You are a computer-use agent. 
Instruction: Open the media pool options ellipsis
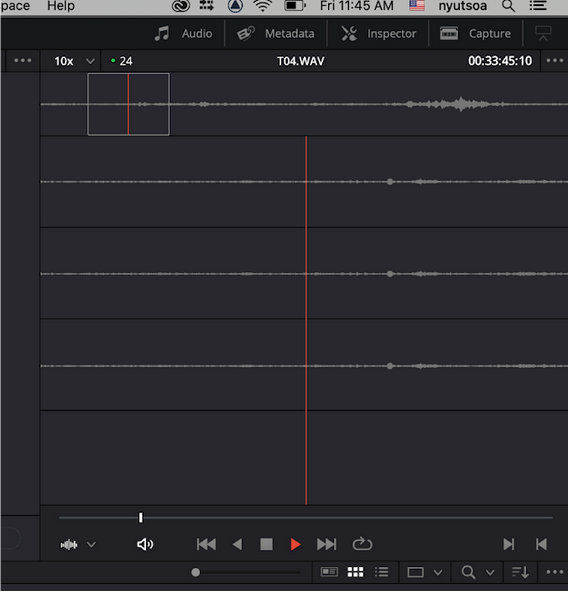(555, 572)
